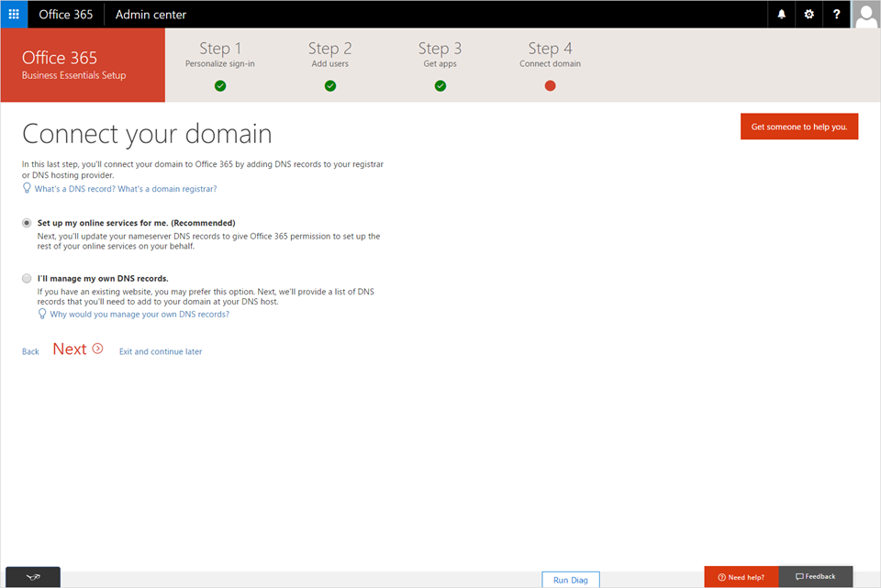Click Exit and continue later
Screen dimensions: 881x588
(x=160, y=350)
